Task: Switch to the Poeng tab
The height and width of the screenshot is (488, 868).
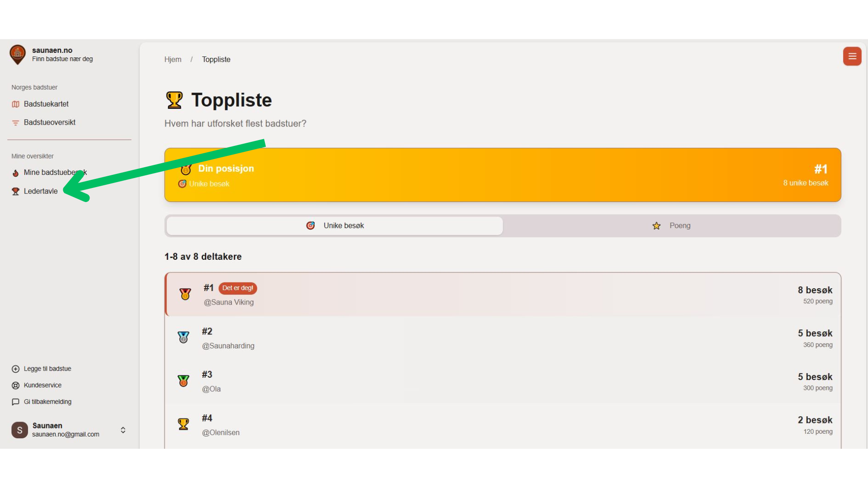Action: pyautogui.click(x=671, y=226)
